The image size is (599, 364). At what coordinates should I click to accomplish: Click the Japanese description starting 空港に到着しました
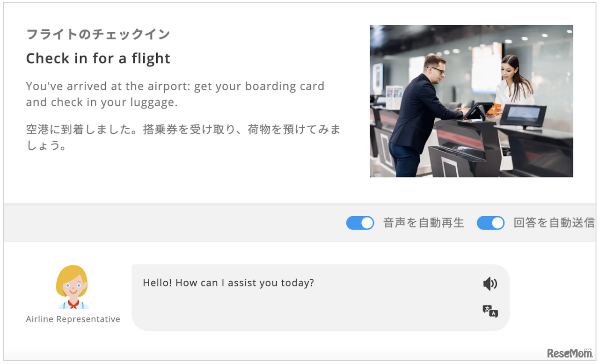pyautogui.click(x=183, y=138)
